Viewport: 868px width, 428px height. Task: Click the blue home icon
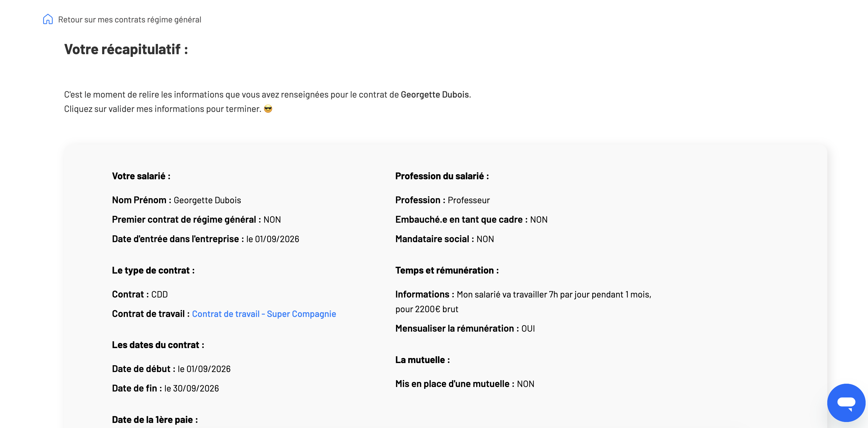pos(48,19)
